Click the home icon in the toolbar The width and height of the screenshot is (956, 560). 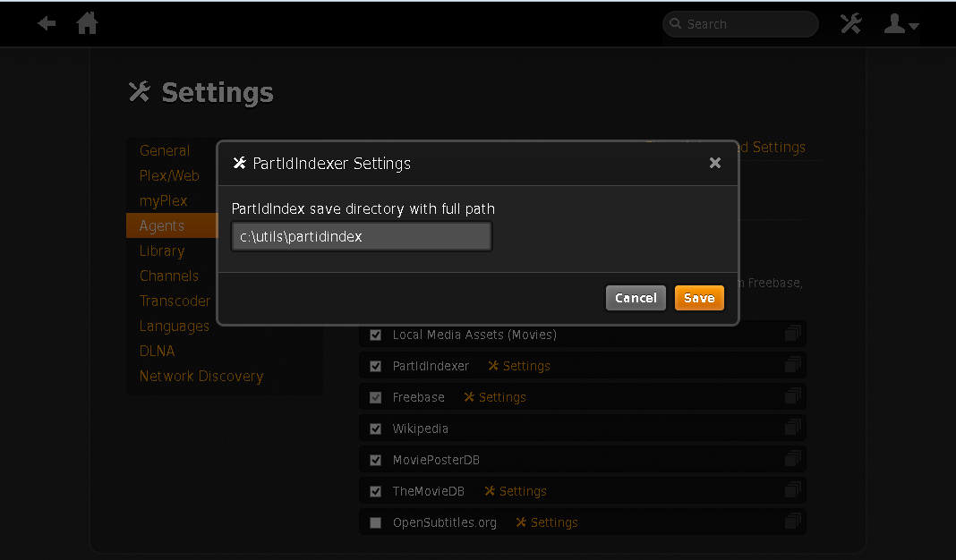click(x=87, y=23)
